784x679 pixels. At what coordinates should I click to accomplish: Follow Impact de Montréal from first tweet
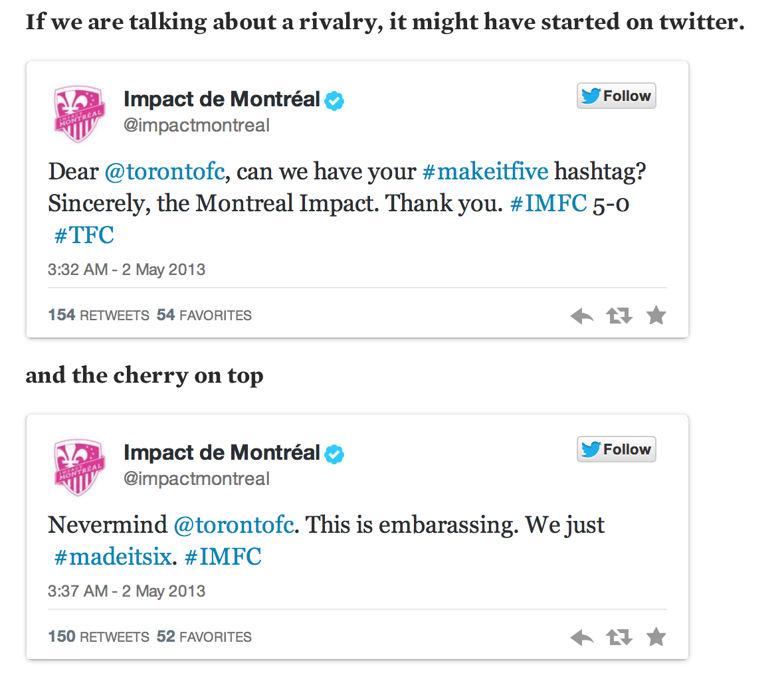pos(616,96)
